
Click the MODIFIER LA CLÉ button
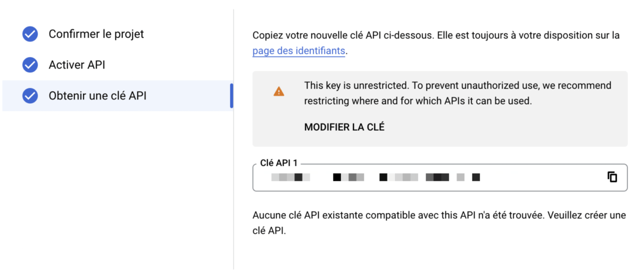[344, 127]
